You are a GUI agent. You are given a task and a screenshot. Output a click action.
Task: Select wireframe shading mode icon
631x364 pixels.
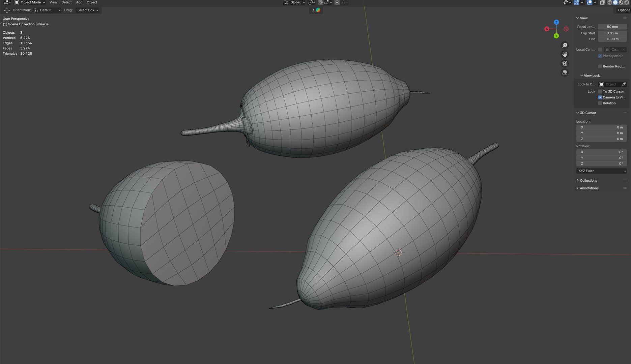610,2
